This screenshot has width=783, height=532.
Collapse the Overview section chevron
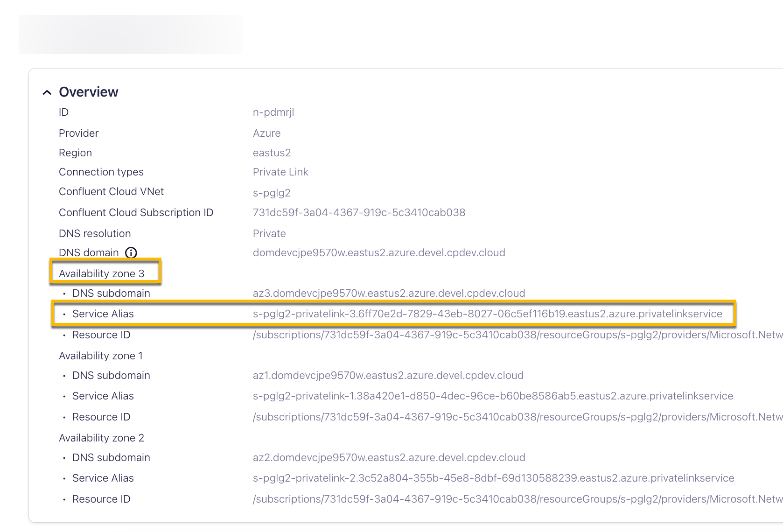(47, 92)
